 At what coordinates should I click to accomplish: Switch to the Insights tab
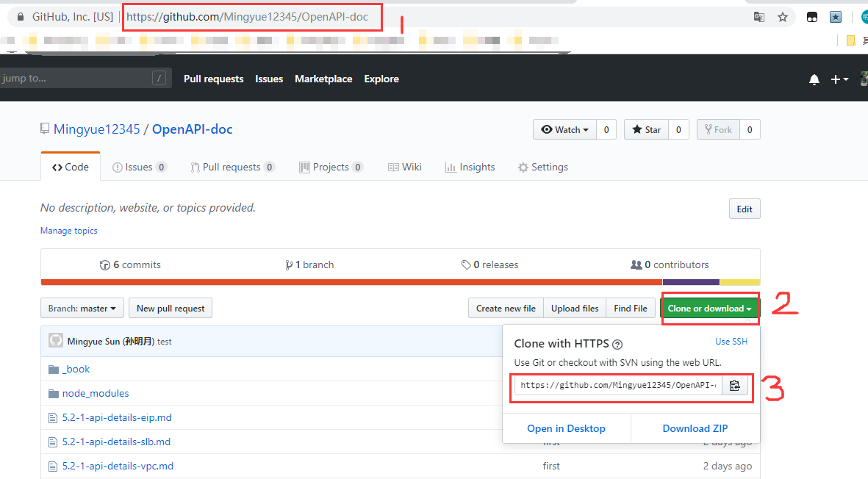(x=470, y=167)
